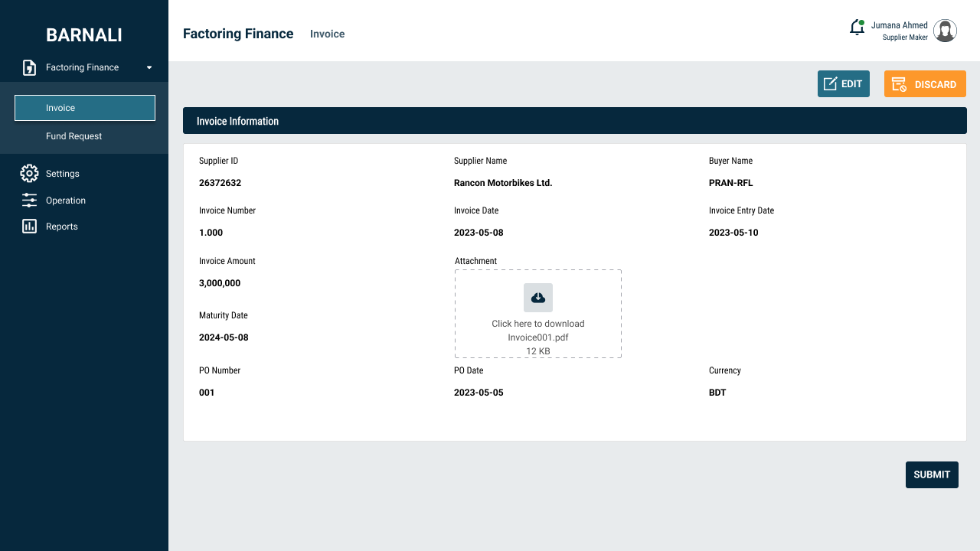Viewport: 980px width, 551px height.
Task: Click the Operation sliders icon
Action: click(x=29, y=201)
